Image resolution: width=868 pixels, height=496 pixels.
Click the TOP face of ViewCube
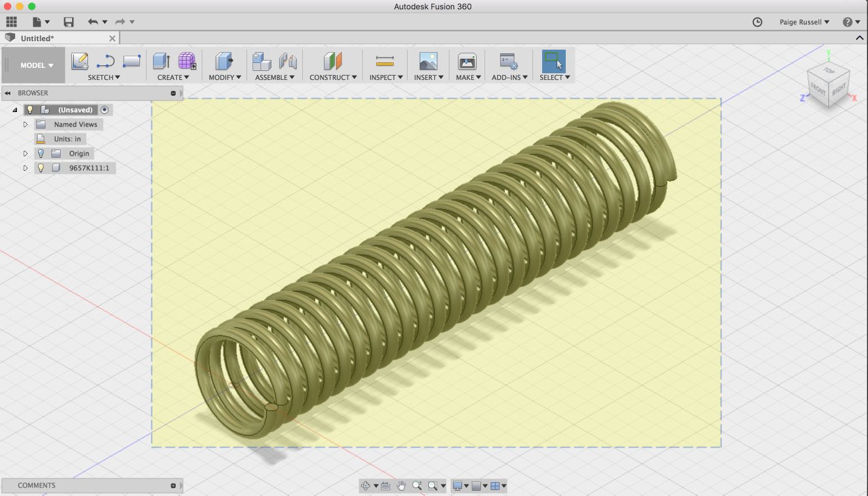pyautogui.click(x=828, y=71)
